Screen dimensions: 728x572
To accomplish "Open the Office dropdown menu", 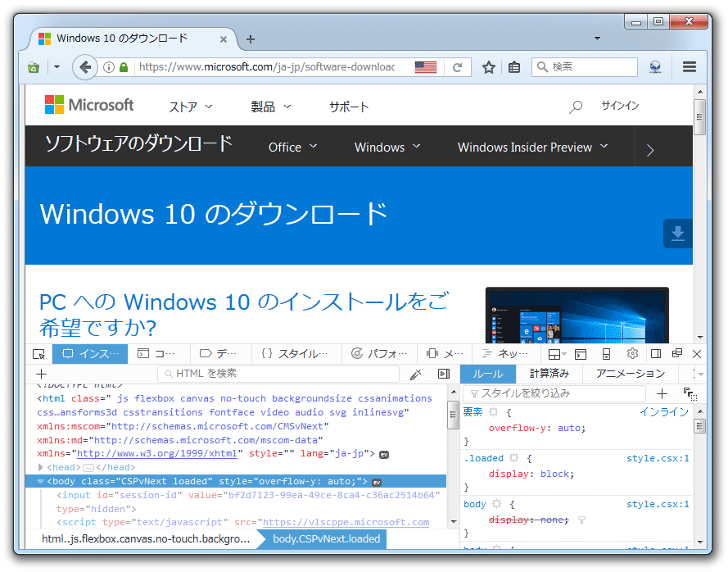I will [x=293, y=148].
